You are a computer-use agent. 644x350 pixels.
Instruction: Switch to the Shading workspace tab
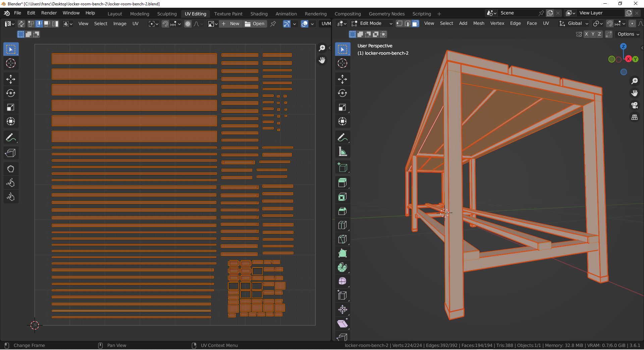pos(259,14)
